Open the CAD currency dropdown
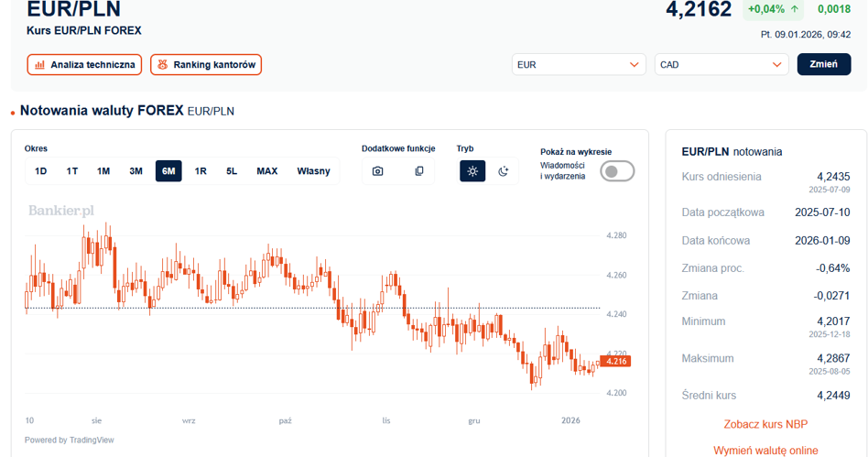 722,65
